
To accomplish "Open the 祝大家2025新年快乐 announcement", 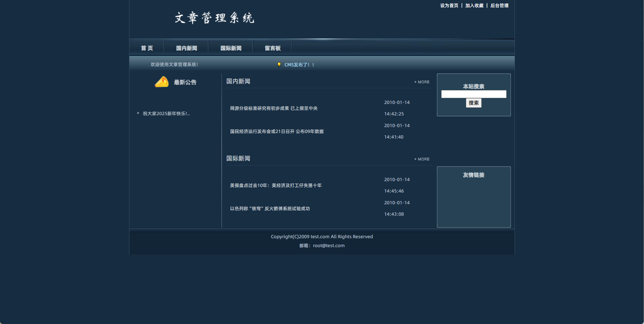I will (x=166, y=114).
